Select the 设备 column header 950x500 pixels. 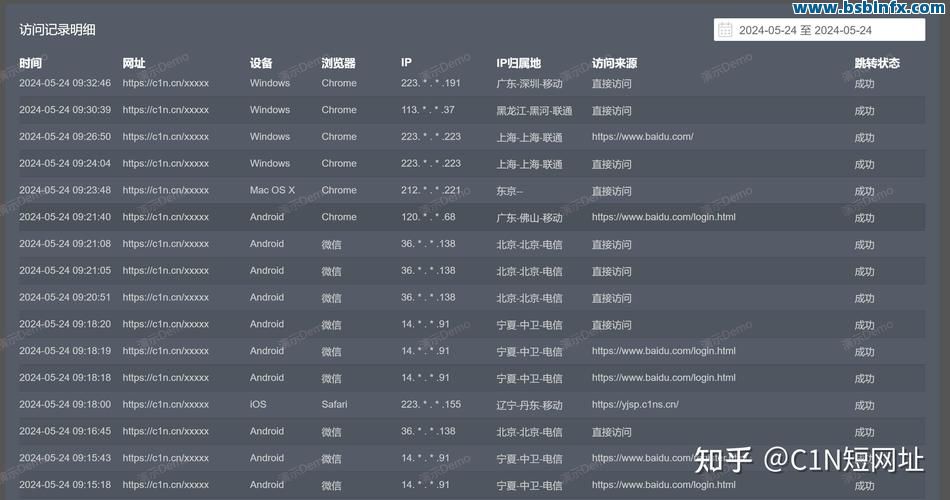pos(261,63)
